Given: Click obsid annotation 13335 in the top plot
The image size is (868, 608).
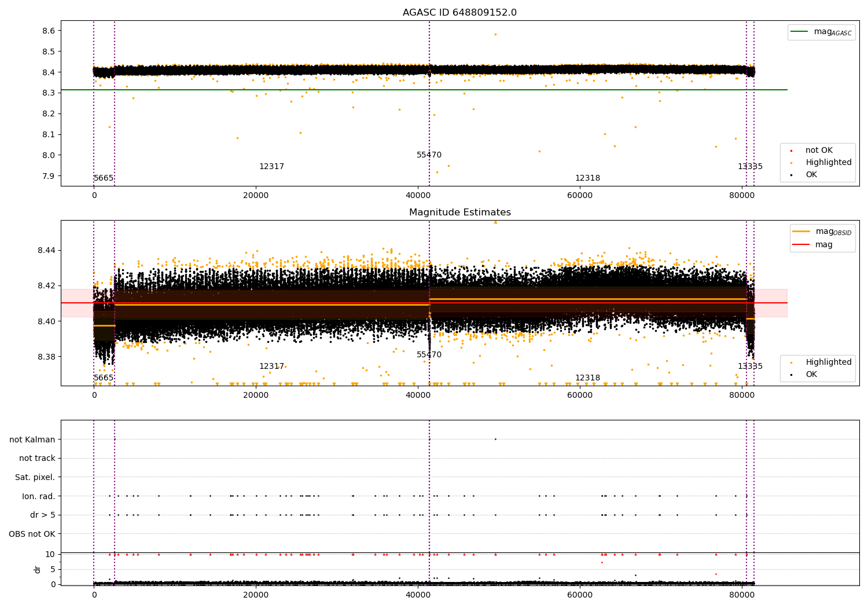Looking at the screenshot, I should (x=750, y=167).
